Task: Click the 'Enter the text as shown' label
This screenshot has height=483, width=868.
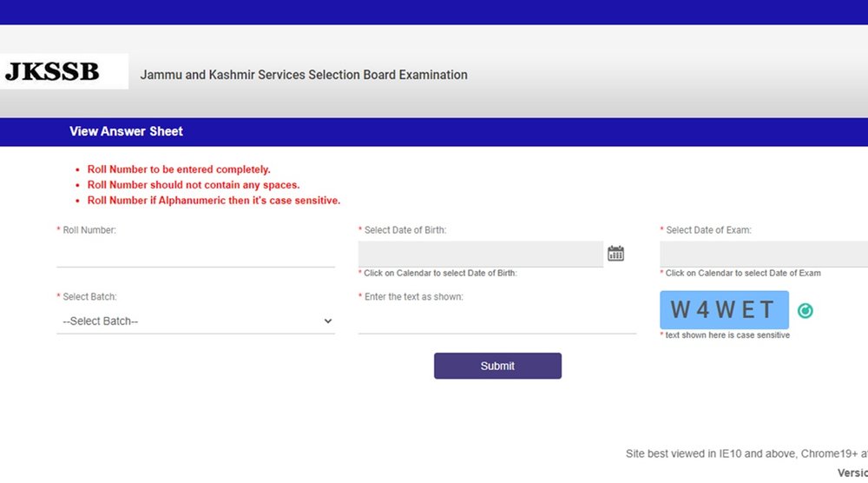Action: (413, 297)
